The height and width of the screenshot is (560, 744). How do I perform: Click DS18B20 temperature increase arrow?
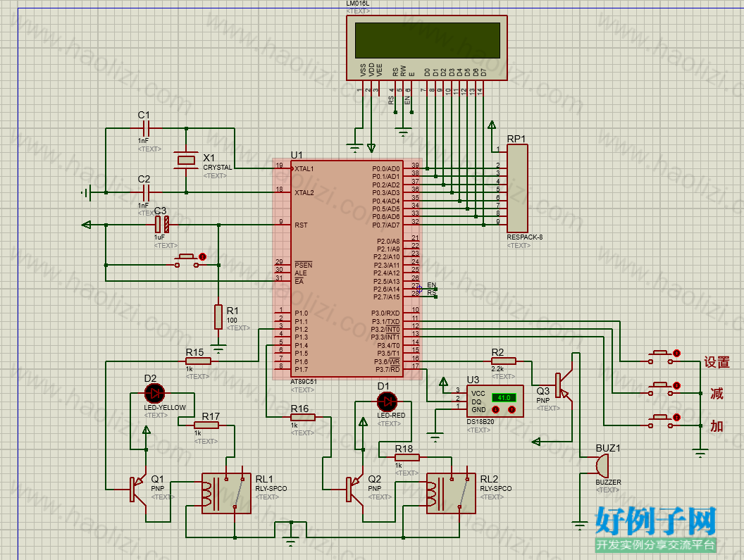[512, 409]
